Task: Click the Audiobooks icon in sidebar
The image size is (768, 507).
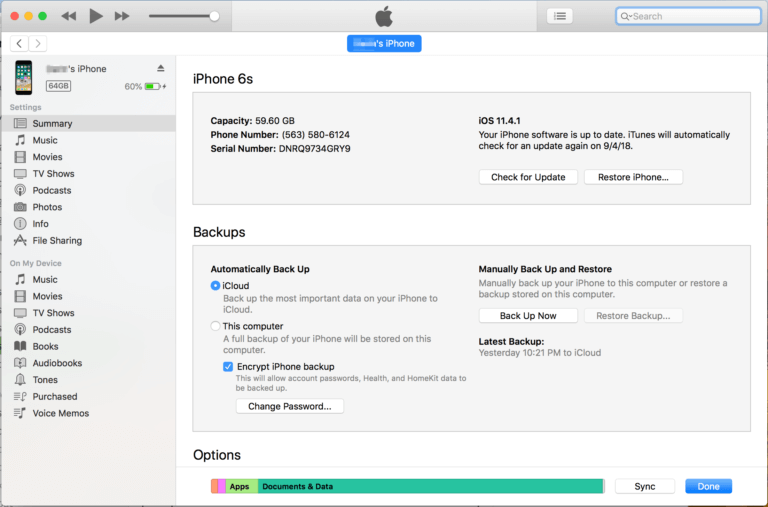Action: (20, 362)
